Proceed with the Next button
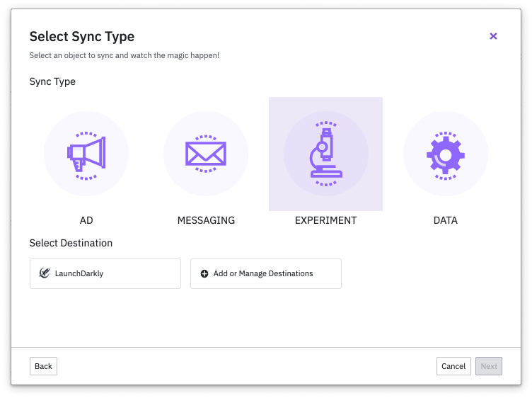 point(489,366)
